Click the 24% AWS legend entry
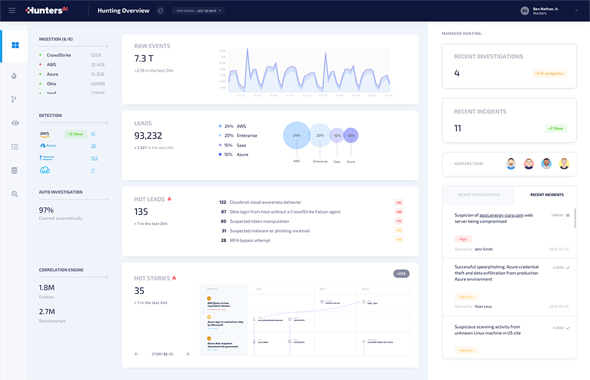This screenshot has width=590, height=380. click(232, 126)
